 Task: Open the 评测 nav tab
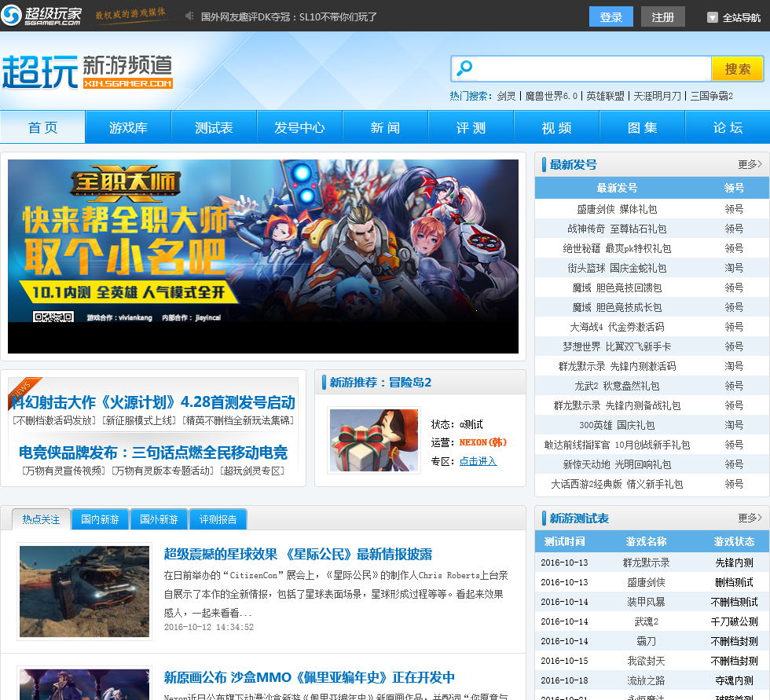click(x=471, y=127)
